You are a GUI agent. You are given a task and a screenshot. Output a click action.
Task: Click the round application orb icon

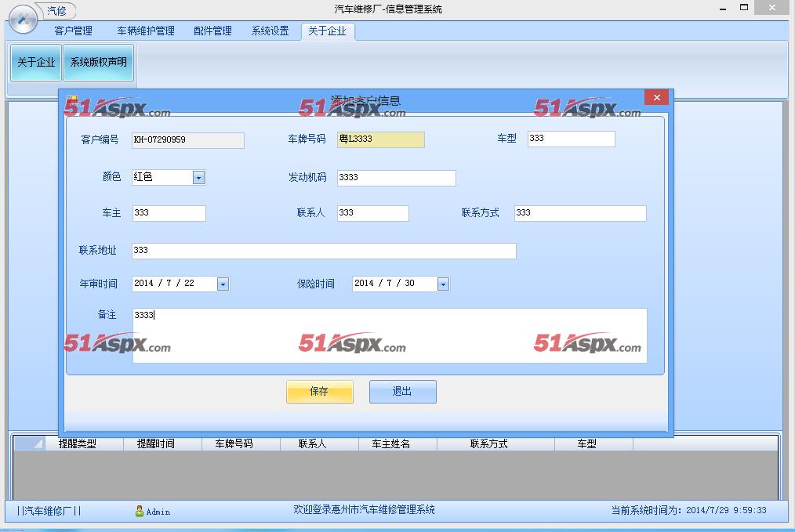point(23,18)
